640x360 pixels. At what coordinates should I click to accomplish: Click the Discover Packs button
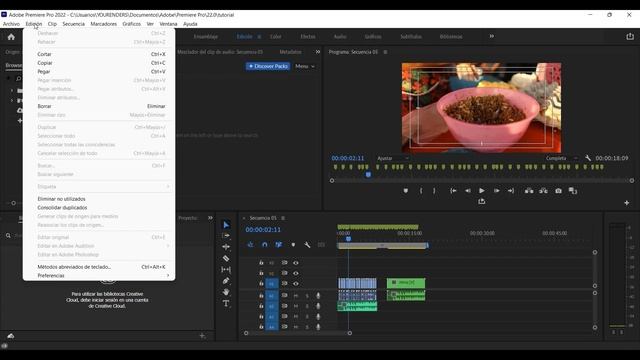click(268, 66)
